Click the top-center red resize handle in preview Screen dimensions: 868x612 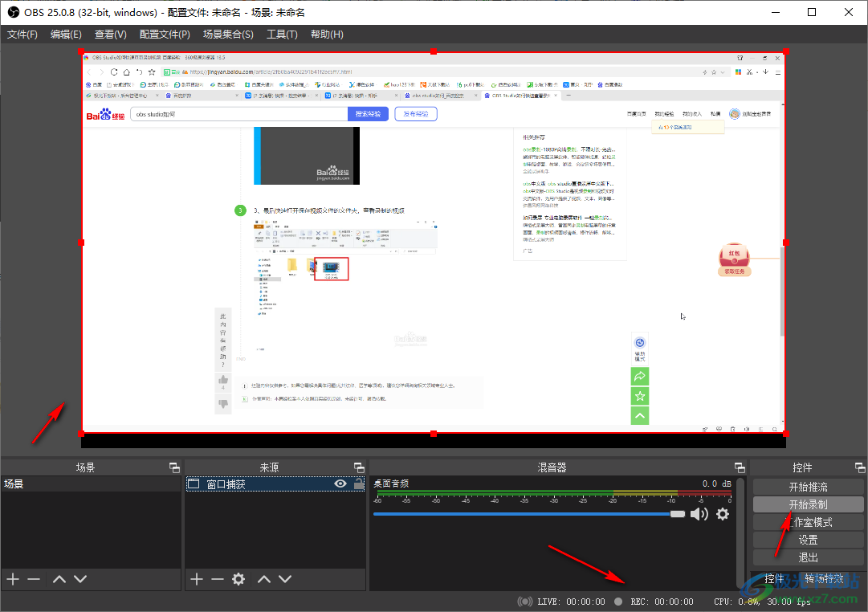[x=434, y=51]
